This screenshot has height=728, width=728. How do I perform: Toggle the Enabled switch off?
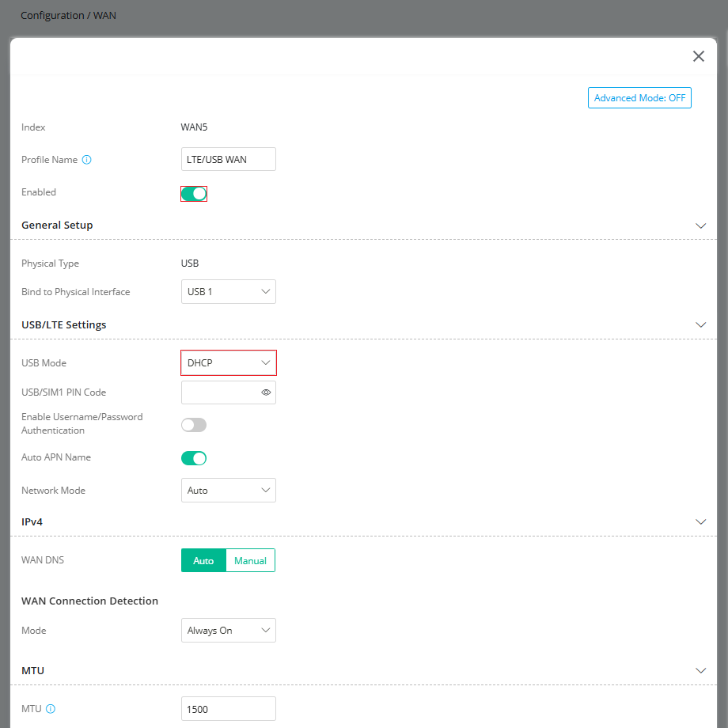pyautogui.click(x=194, y=194)
